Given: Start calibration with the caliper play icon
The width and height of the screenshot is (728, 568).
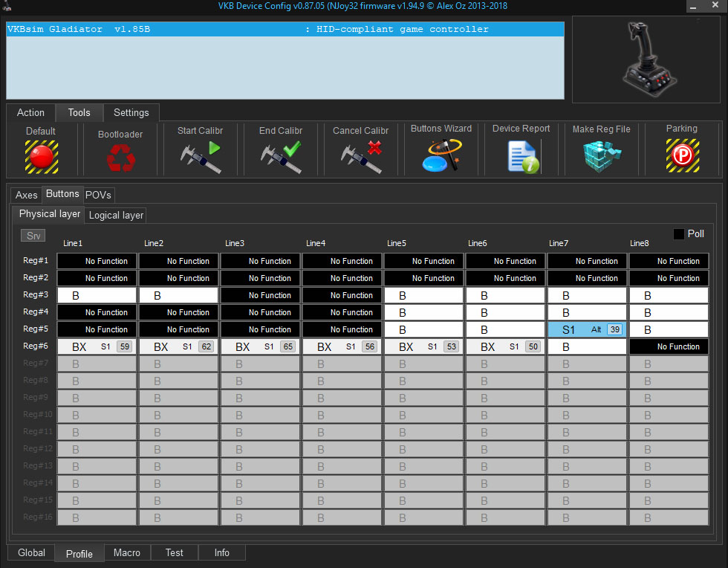Looking at the screenshot, I should point(200,157).
